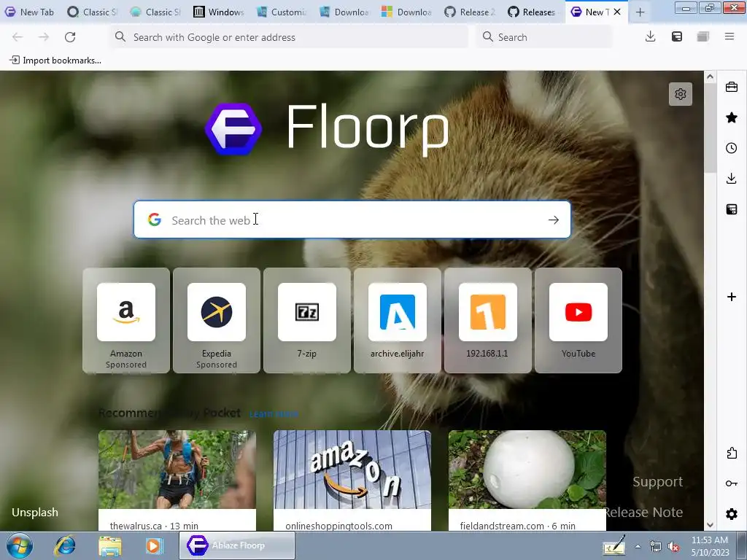Open the Notes sidebar panel icon
This screenshot has width=747, height=560.
coord(731,209)
